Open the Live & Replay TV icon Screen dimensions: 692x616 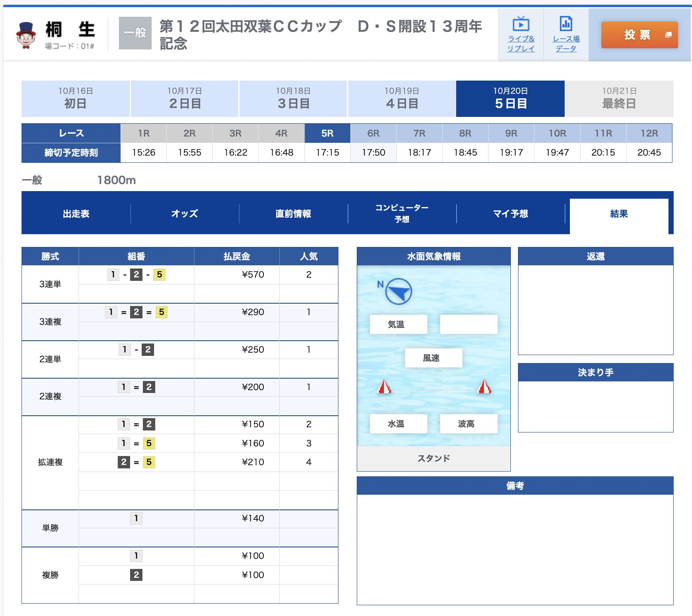521,24
